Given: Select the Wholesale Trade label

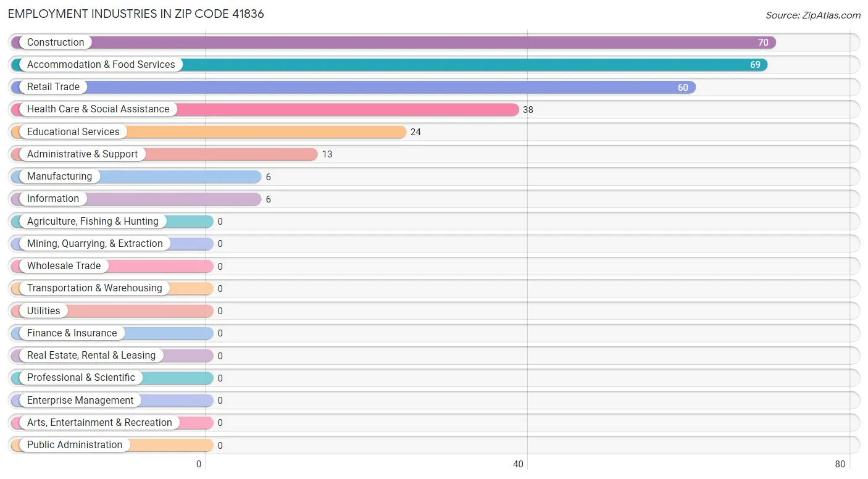Looking at the screenshot, I should point(64,266).
